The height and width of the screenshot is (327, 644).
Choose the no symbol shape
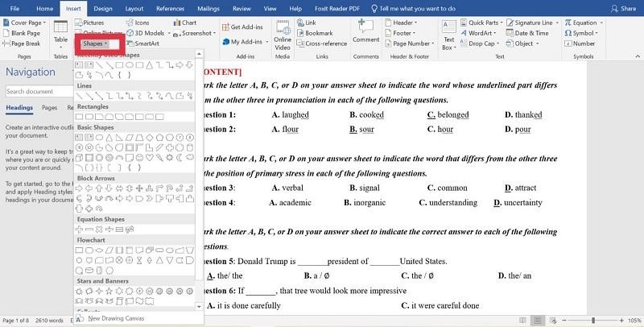(x=109, y=158)
